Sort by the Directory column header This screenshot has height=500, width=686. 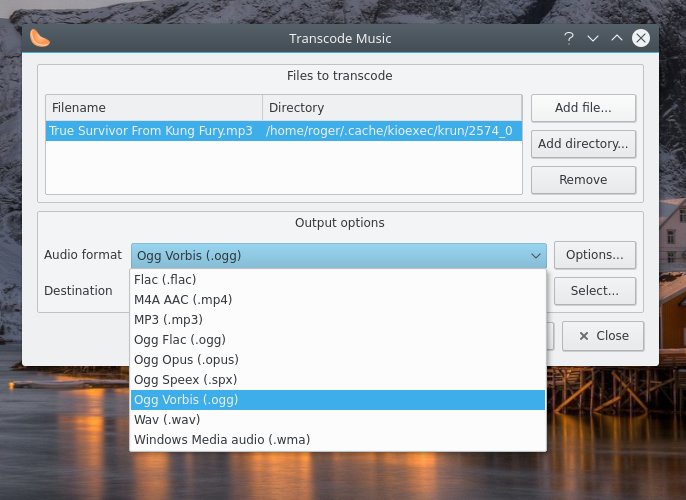tap(392, 108)
